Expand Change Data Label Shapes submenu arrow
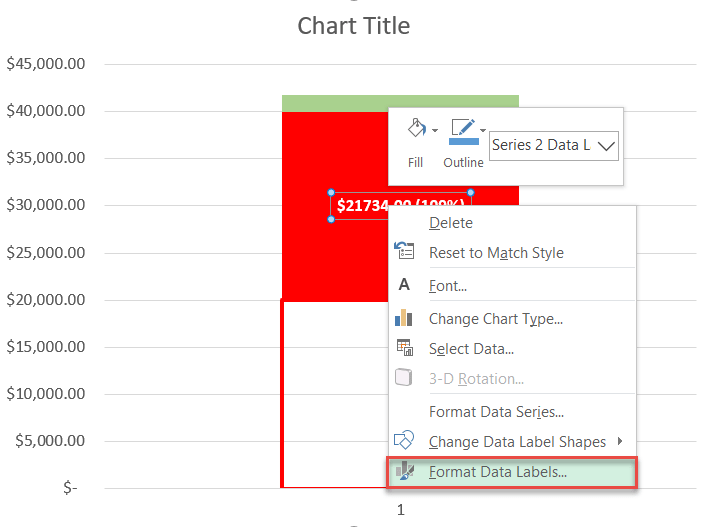The height and width of the screenshot is (527, 711). tap(621, 441)
